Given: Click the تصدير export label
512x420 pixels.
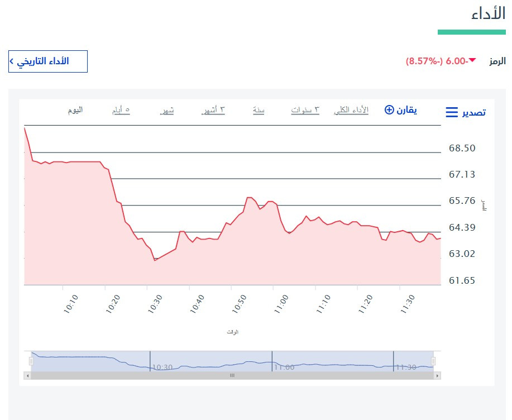Looking at the screenshot, I should 474,112.
